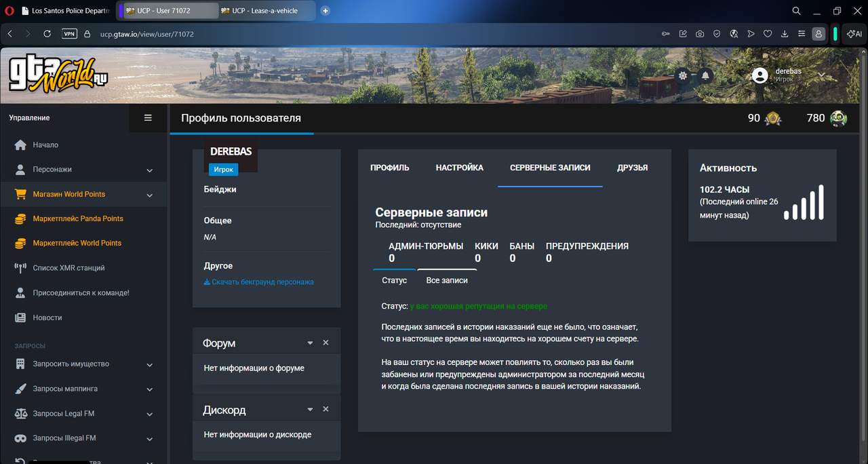Expand Запросы Illegal FM menu

point(84,438)
